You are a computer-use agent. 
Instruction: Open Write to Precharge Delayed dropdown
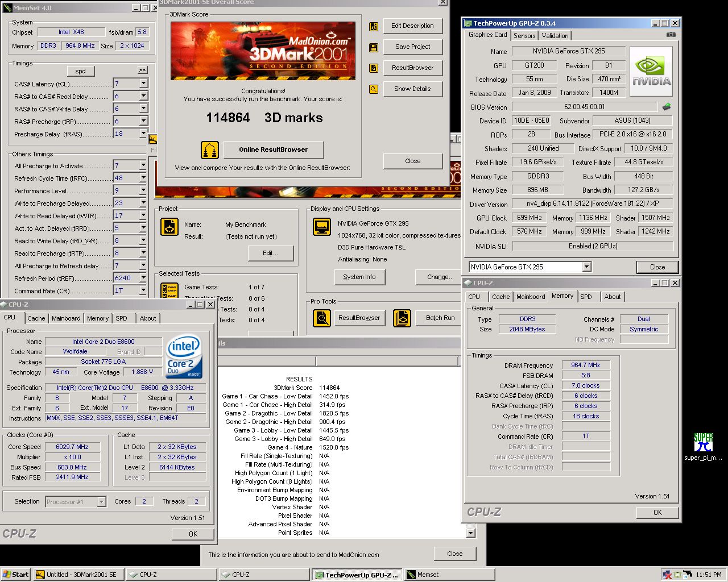(x=143, y=203)
